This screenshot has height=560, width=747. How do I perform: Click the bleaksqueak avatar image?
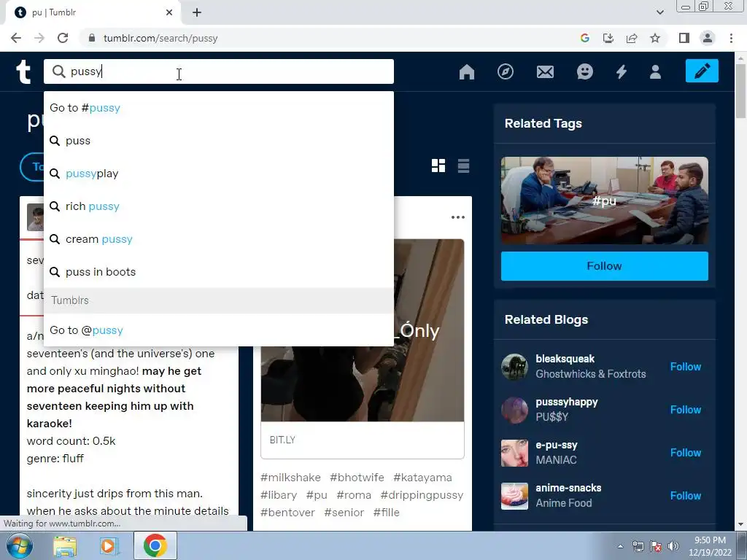[x=514, y=367]
